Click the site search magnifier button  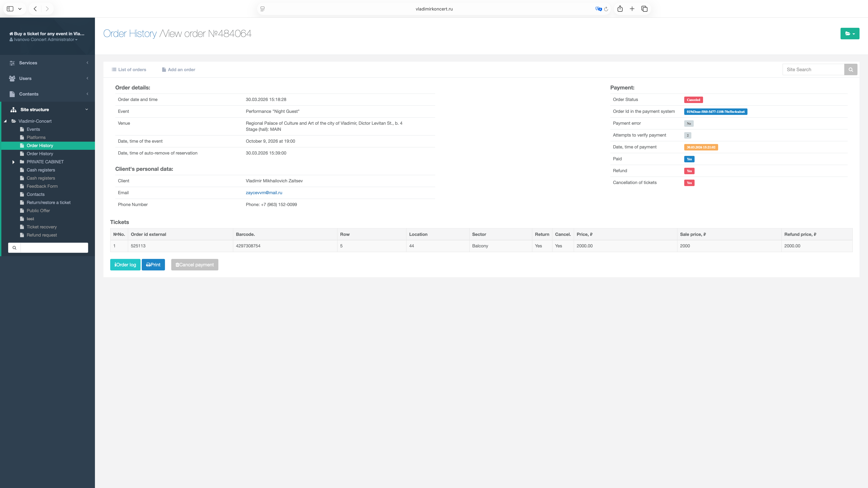coord(851,70)
